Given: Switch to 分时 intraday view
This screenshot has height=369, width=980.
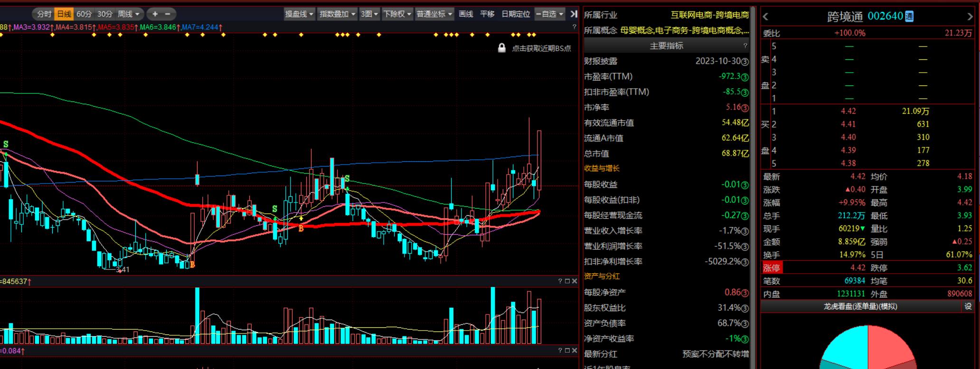Looking at the screenshot, I should [44, 14].
